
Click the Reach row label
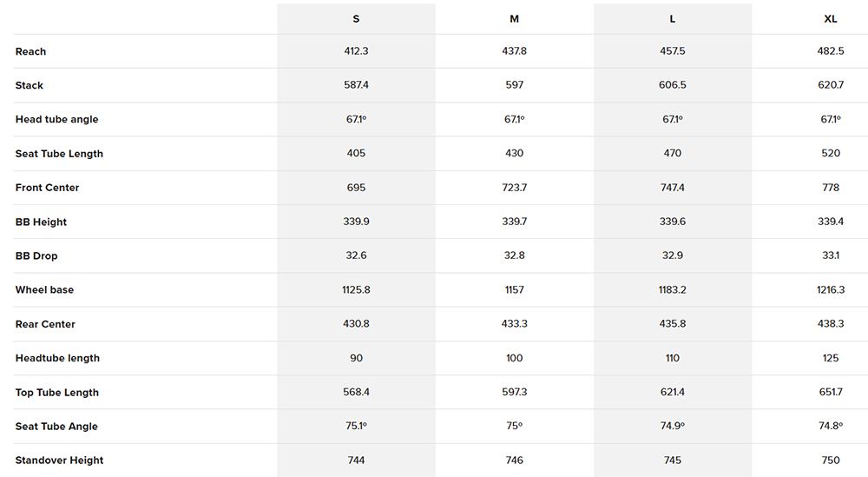click(x=31, y=51)
